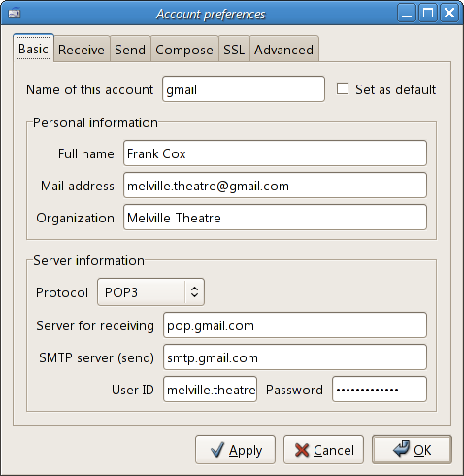
Task: Click the blue arrow icon on the OK button
Action: 401,449
